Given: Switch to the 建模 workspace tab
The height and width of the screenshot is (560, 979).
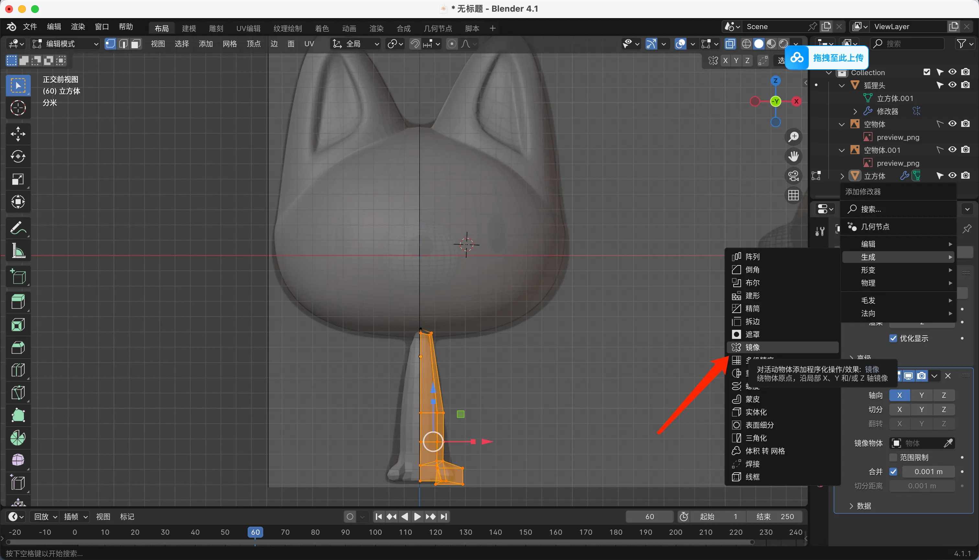Looking at the screenshot, I should tap(189, 28).
